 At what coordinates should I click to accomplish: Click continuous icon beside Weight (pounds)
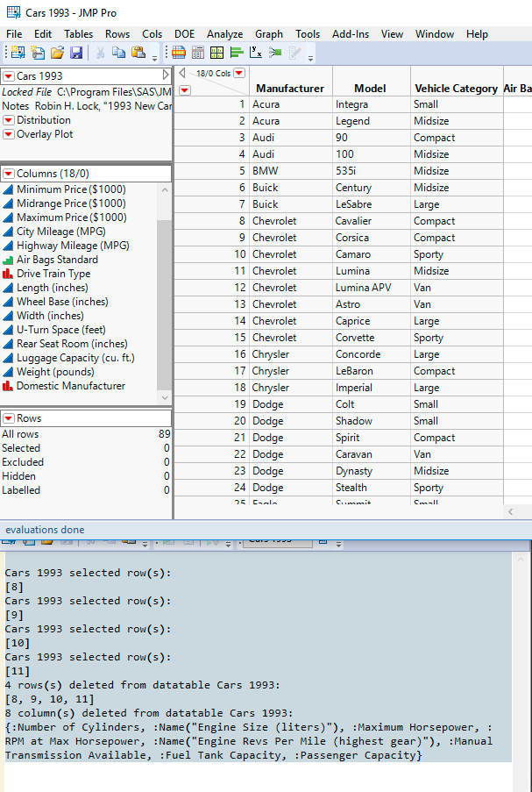[8, 372]
